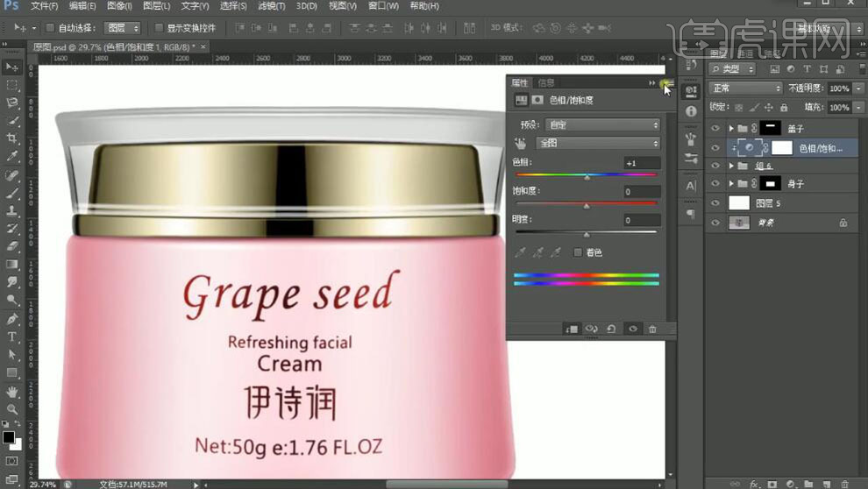Enable the 自动选择 checkbox
The height and width of the screenshot is (489, 868).
click(50, 27)
